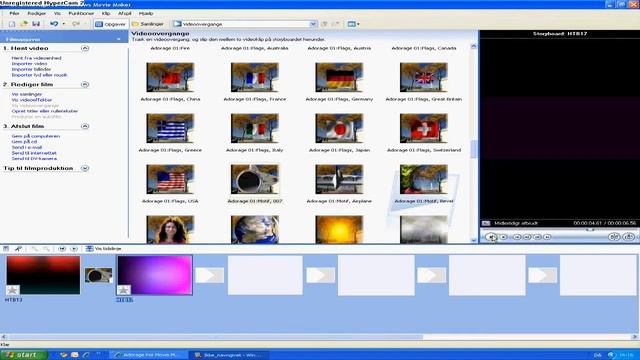Select the Flags, Switzerland transition thumbnail
640x360 pixels.
coord(424,128)
